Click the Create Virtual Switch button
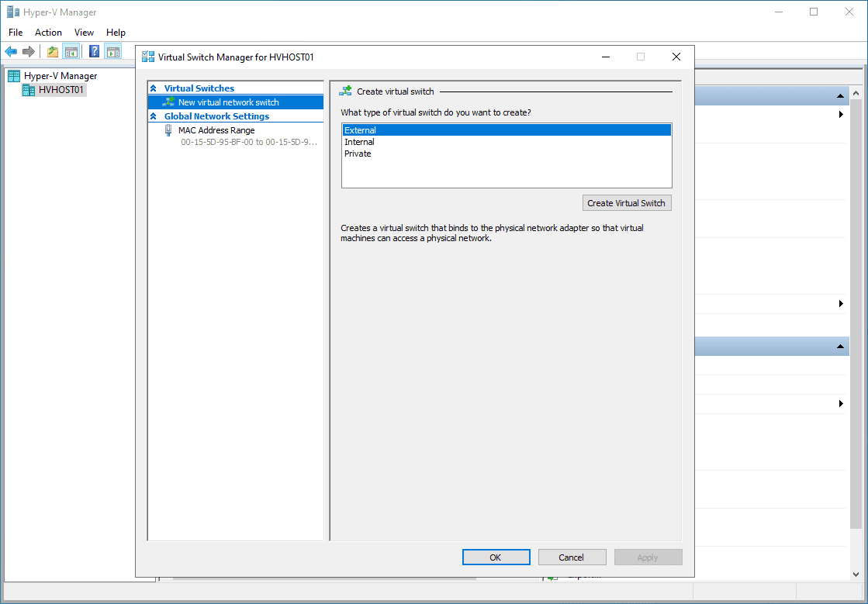This screenshot has width=868, height=604. [627, 203]
